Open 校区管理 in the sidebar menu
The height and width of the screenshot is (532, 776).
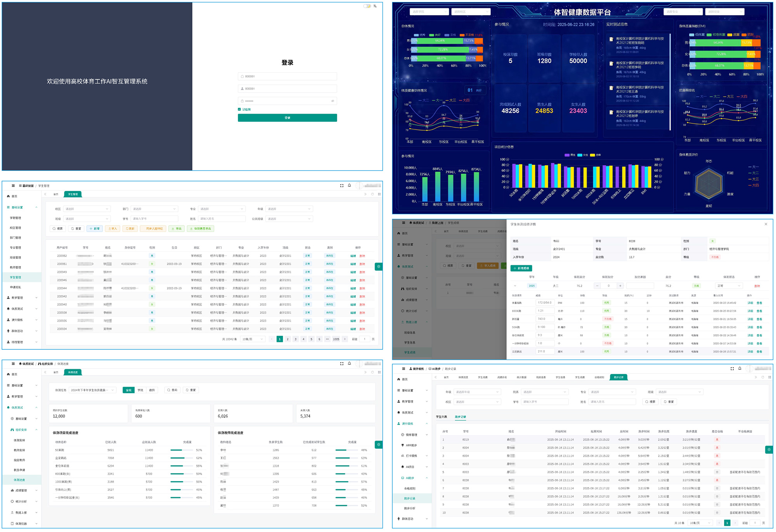click(16, 228)
